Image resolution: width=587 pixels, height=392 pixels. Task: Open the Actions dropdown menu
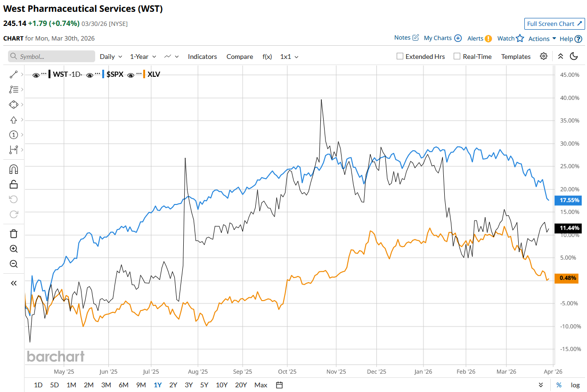coord(542,39)
